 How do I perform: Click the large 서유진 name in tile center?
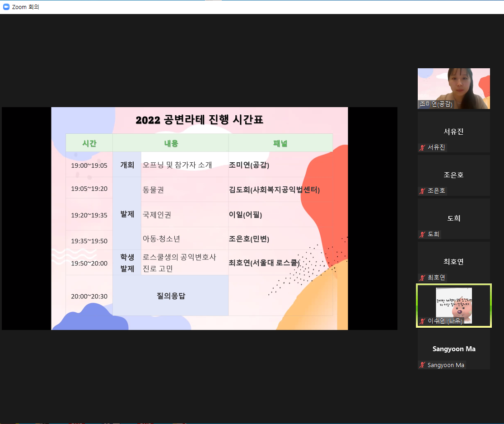[x=453, y=132]
